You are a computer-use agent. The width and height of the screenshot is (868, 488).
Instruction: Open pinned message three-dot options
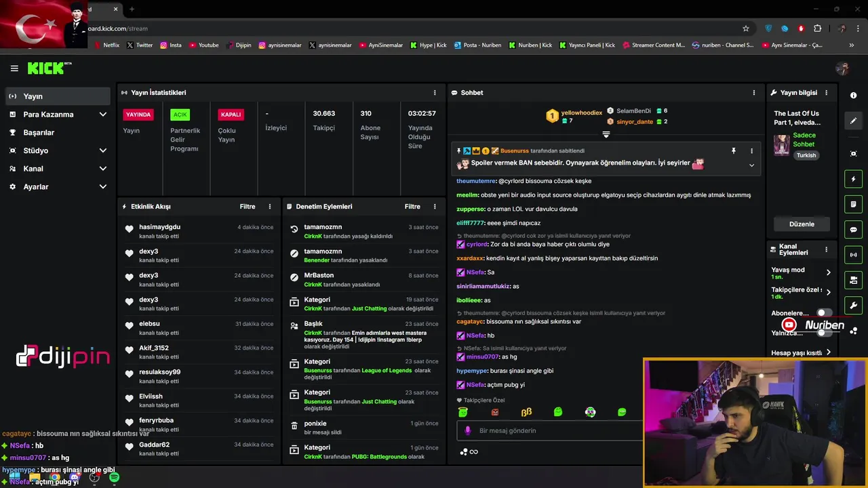[751, 151]
